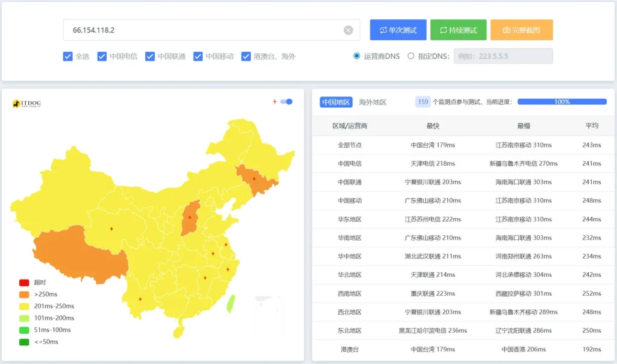This screenshot has height=364, width=617.
Task: Uncheck the 全选 checkbox
Action: (67, 56)
